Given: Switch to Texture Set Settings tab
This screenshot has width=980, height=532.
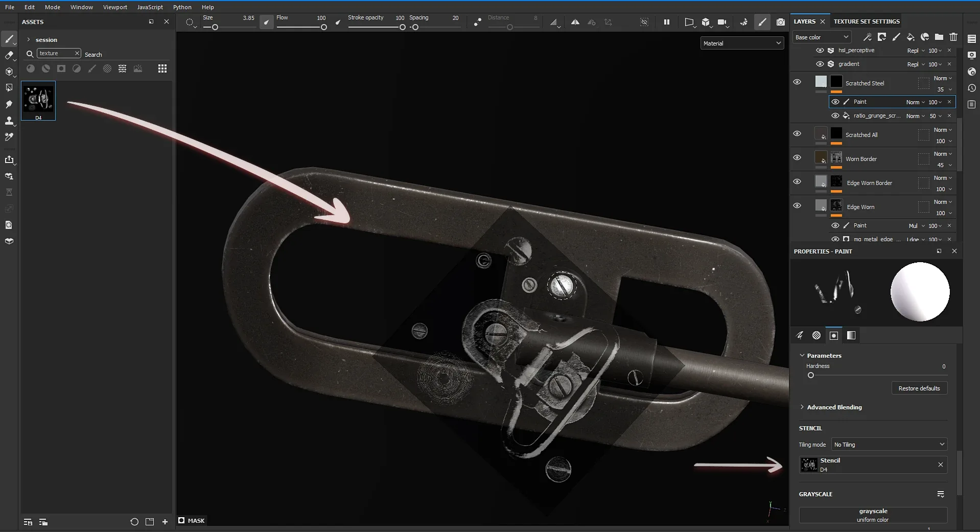Looking at the screenshot, I should [x=867, y=21].
